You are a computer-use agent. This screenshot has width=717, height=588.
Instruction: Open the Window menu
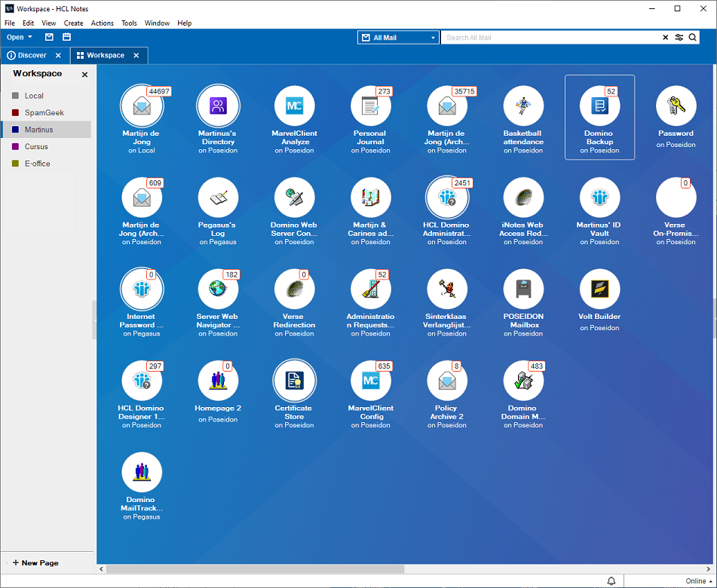click(x=158, y=23)
